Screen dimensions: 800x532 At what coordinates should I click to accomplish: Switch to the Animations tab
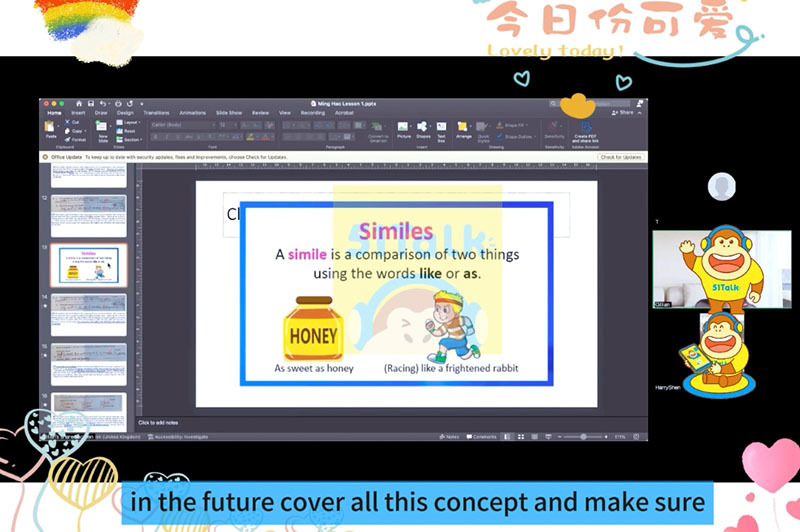click(192, 113)
